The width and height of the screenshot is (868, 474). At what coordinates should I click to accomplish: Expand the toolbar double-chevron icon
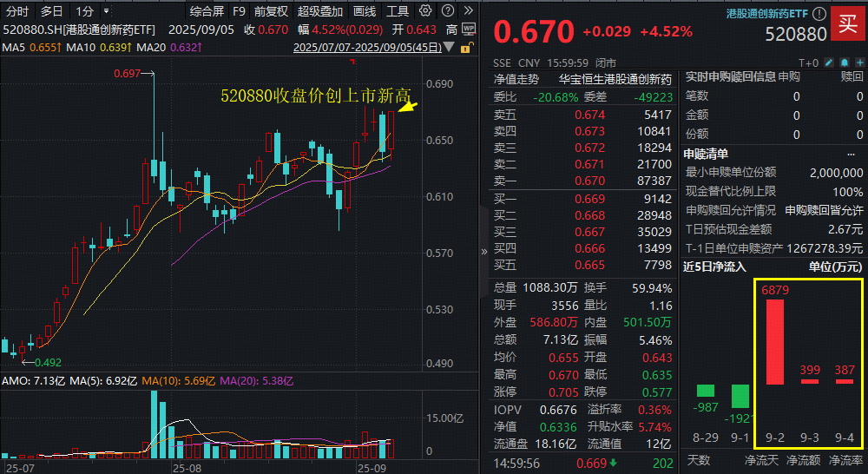(470, 11)
